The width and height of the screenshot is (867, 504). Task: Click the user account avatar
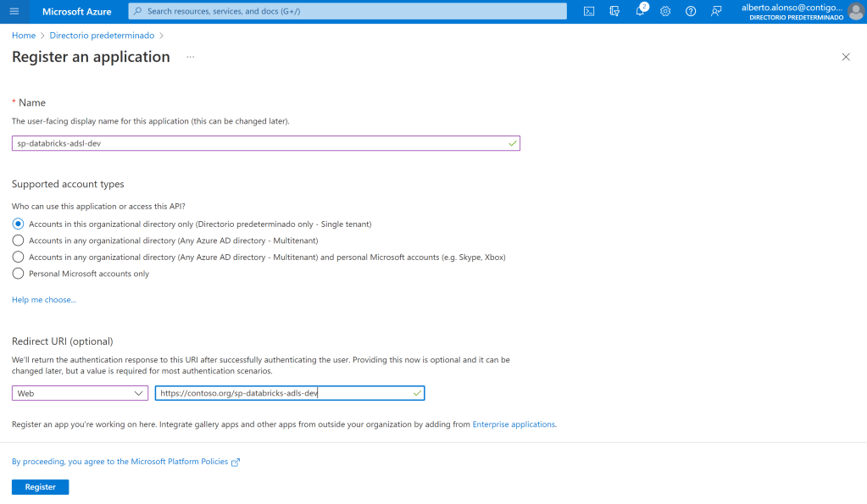pyautogui.click(x=855, y=11)
